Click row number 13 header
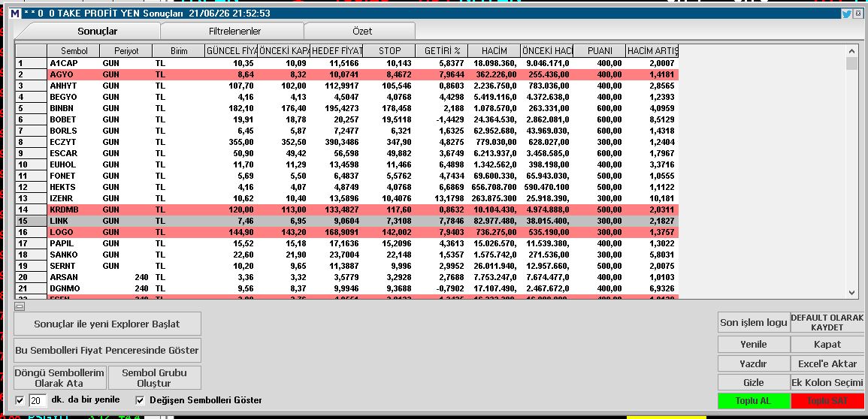868x419 pixels. point(31,198)
